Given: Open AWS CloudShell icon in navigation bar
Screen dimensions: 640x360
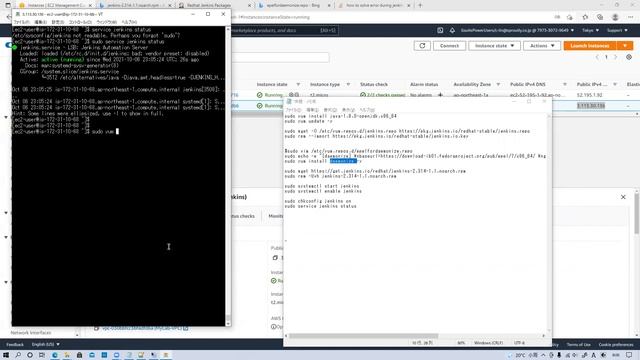Looking at the screenshot, I should point(440,30).
